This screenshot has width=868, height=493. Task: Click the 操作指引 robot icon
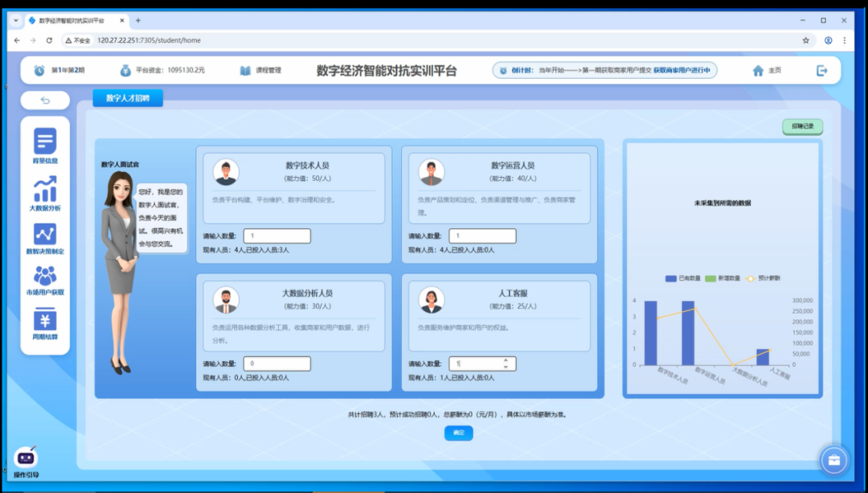(x=27, y=458)
